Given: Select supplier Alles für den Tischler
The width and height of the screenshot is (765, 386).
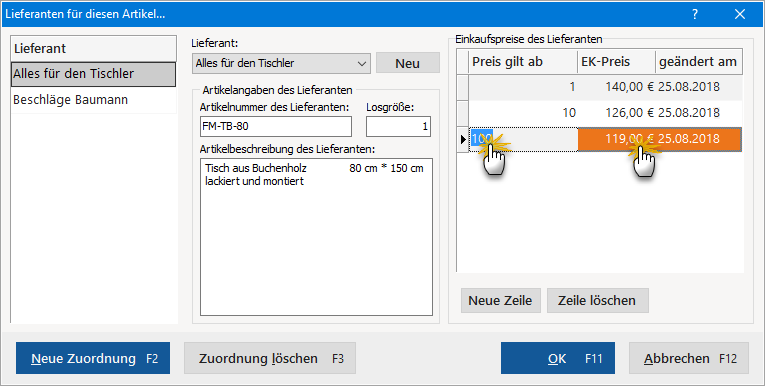Looking at the screenshot, I should pos(93,74).
